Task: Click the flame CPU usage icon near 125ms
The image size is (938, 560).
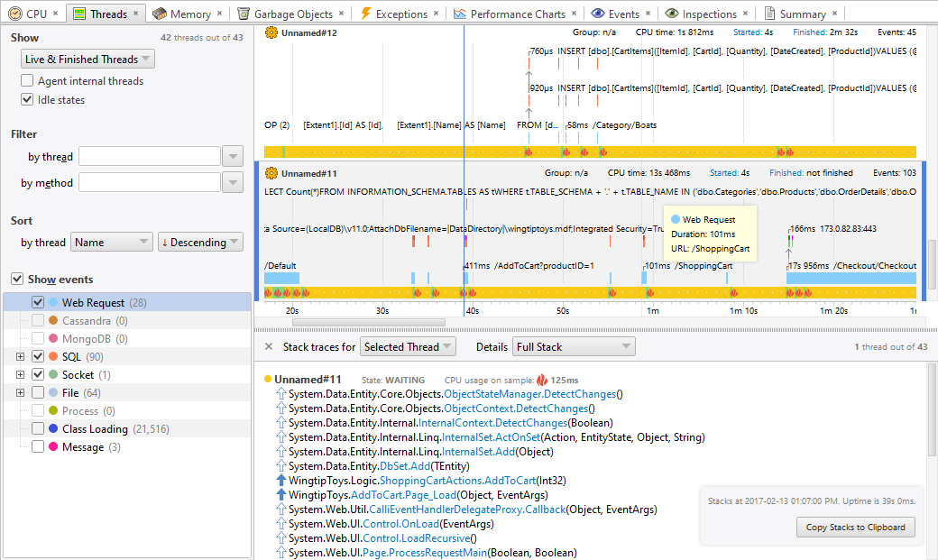Action: coord(542,380)
